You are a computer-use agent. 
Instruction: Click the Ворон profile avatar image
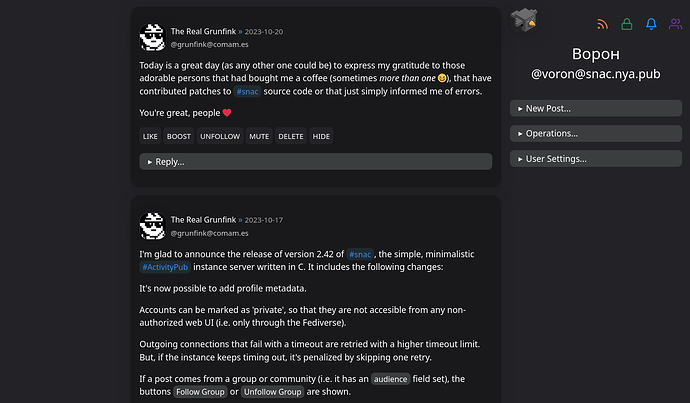tap(524, 19)
